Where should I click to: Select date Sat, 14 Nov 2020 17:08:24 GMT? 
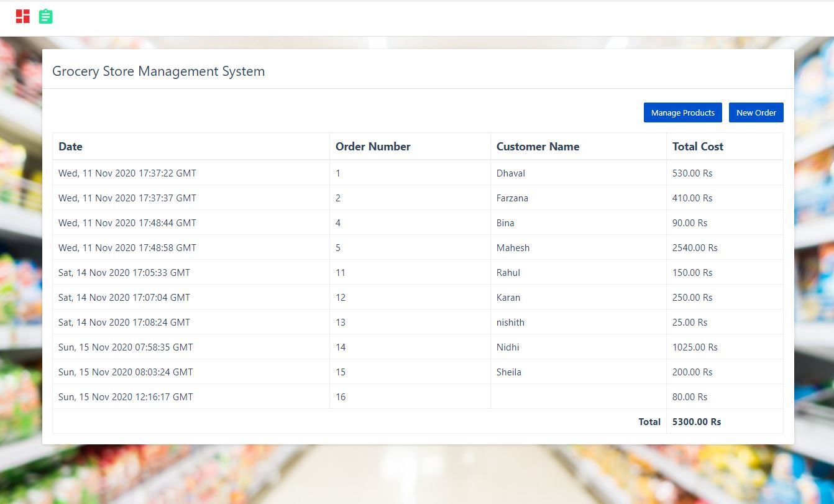point(124,323)
